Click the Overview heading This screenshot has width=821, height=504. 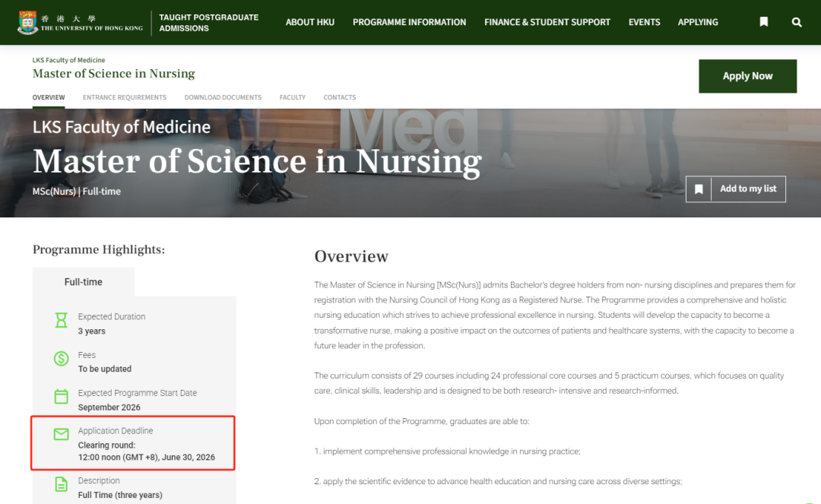click(x=351, y=256)
